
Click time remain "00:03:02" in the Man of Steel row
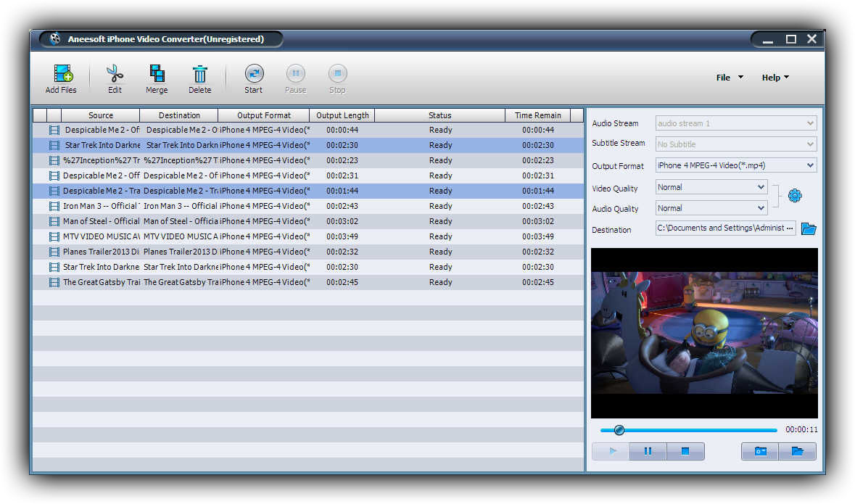pyautogui.click(x=537, y=221)
